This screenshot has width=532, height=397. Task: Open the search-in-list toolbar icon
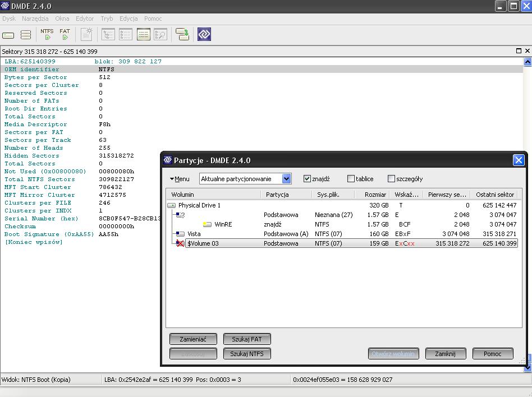click(x=160, y=35)
